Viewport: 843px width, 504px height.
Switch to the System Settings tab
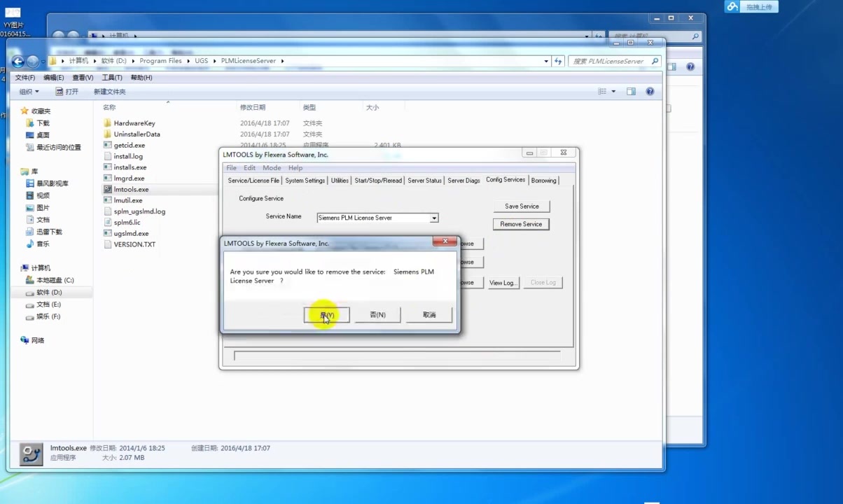pos(305,181)
